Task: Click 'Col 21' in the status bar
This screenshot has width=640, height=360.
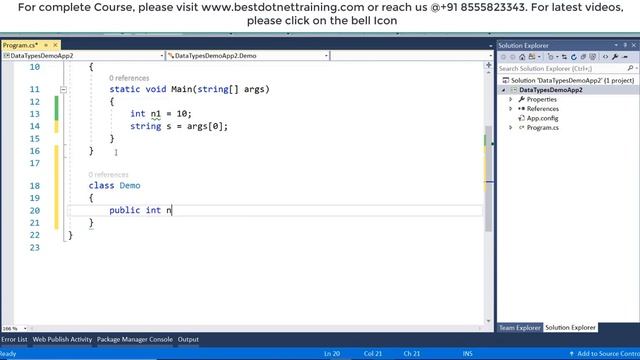Action: (373, 353)
